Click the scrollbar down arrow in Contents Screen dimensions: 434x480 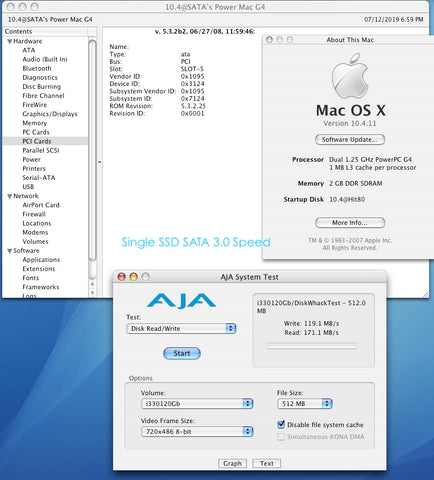(92, 293)
